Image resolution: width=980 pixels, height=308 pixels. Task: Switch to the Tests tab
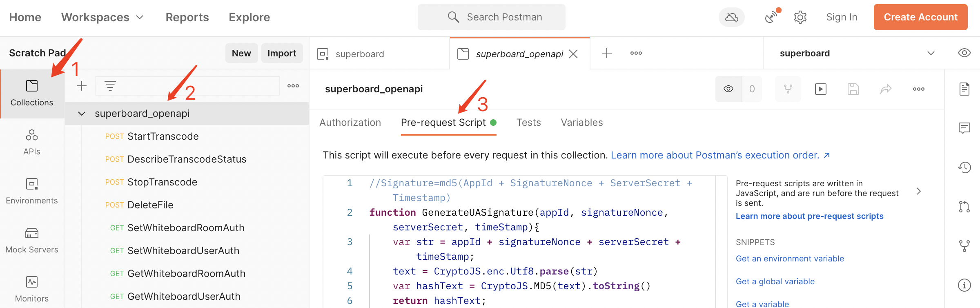[528, 123]
